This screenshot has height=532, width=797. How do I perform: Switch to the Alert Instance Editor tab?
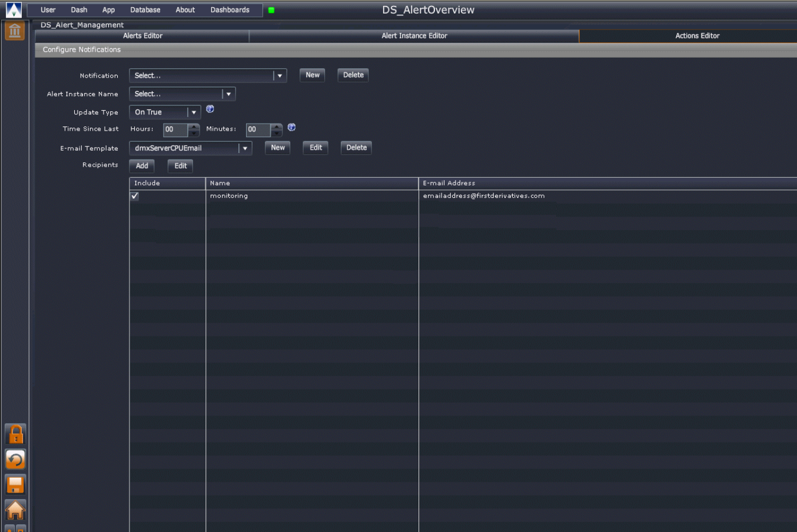[414, 36]
